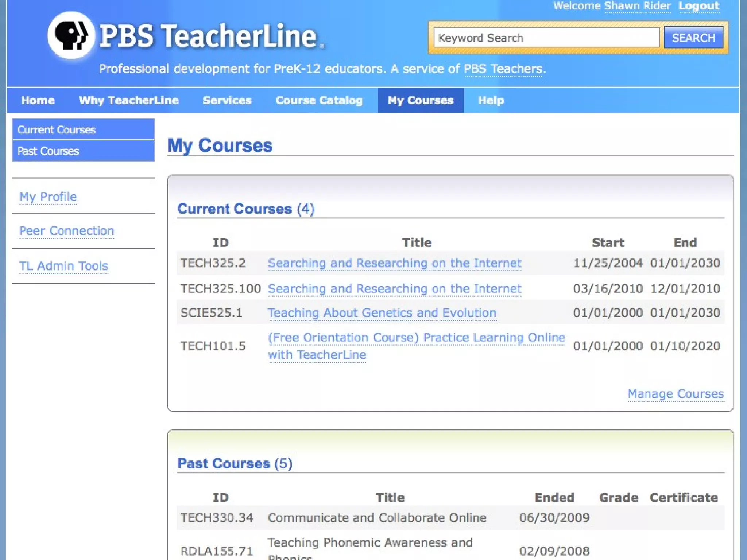Open the Peer Connection link
747x560 pixels.
tap(67, 231)
